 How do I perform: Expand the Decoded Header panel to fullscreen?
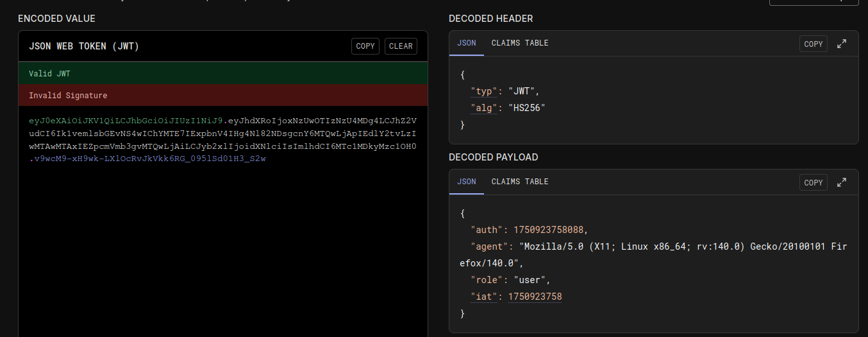[x=842, y=44]
